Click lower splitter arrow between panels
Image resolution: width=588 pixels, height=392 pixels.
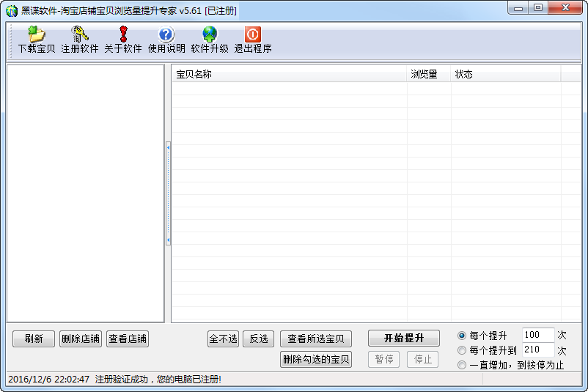click(x=168, y=240)
